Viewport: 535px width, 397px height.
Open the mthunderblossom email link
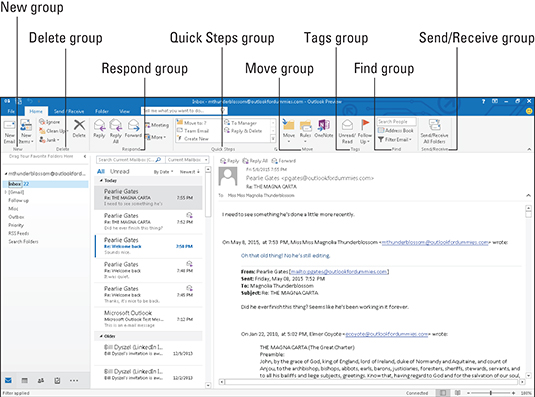click(x=435, y=242)
